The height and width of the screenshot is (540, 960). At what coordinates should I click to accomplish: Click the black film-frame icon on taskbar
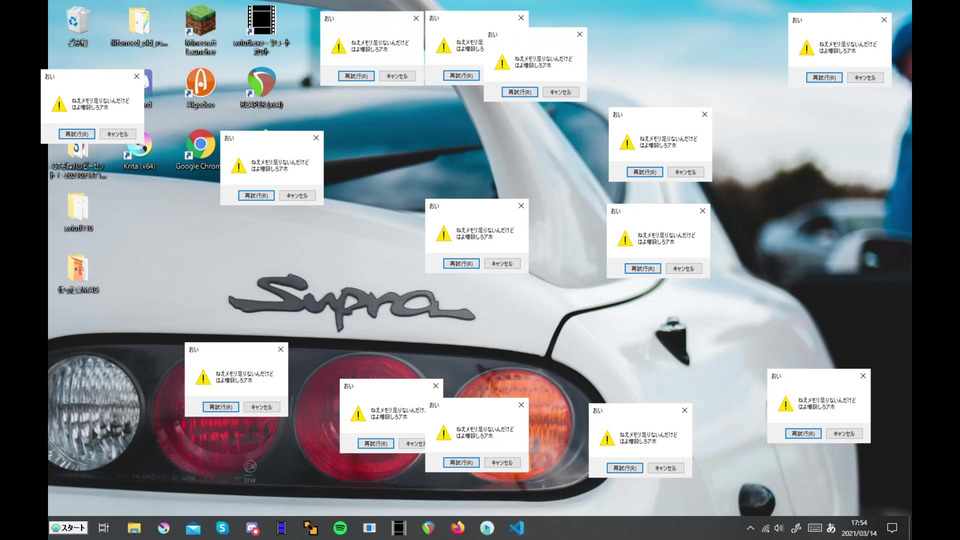tap(399, 528)
